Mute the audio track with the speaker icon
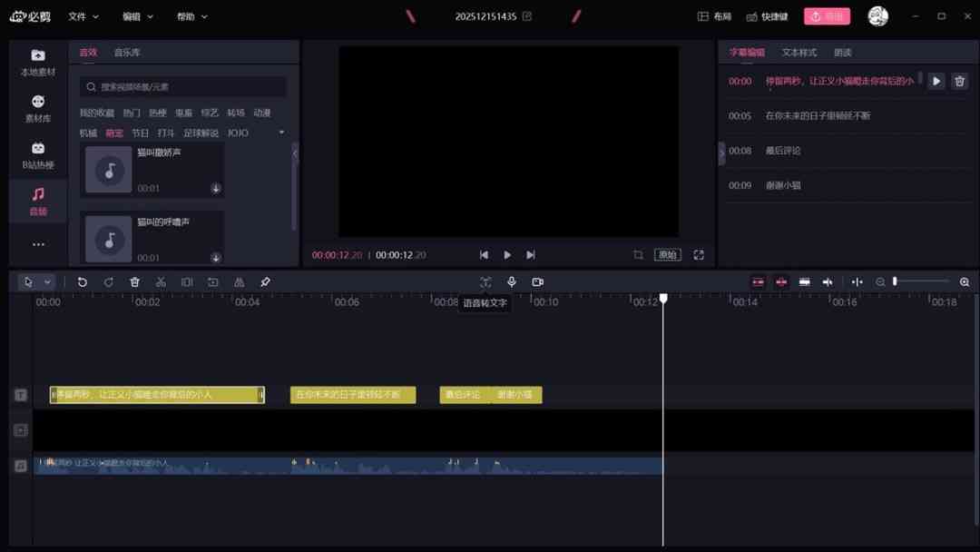 [827, 281]
